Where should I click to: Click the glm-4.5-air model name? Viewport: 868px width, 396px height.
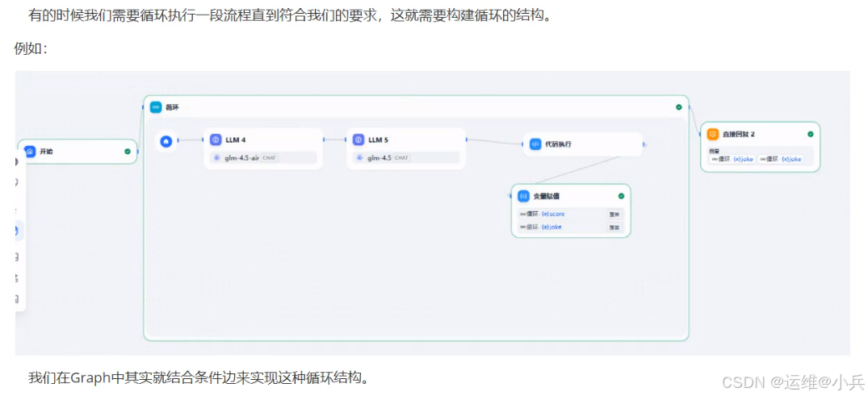241,157
